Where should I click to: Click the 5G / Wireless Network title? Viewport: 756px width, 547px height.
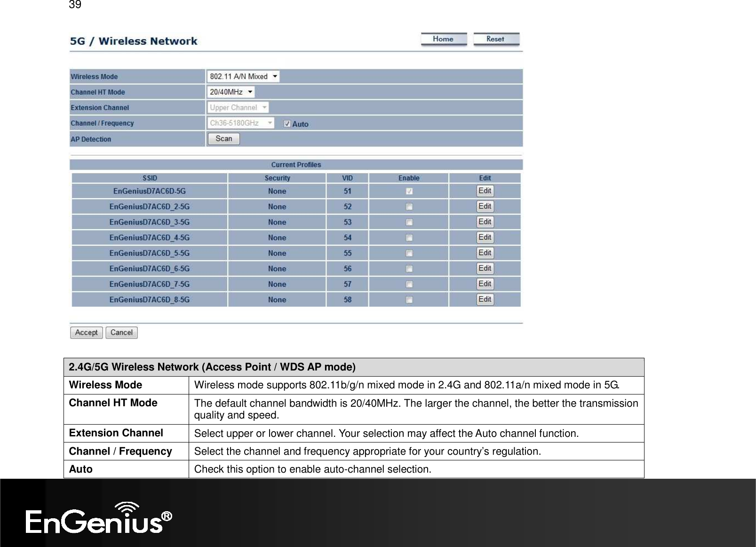(x=134, y=41)
